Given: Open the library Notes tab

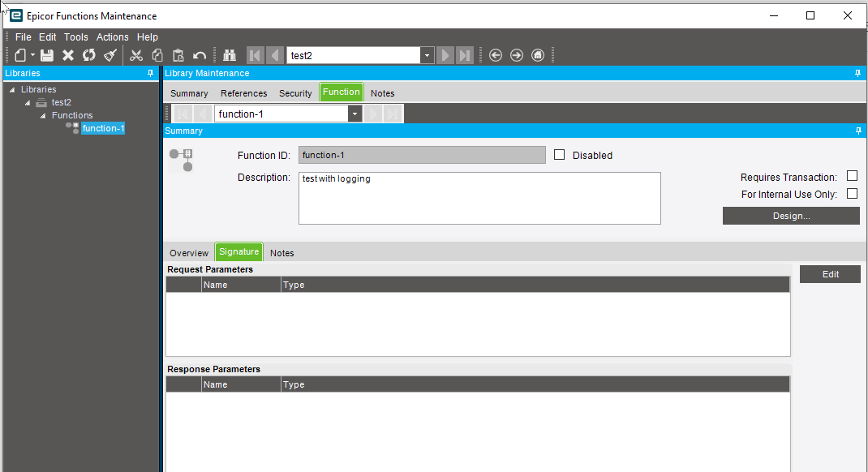Looking at the screenshot, I should [x=383, y=93].
